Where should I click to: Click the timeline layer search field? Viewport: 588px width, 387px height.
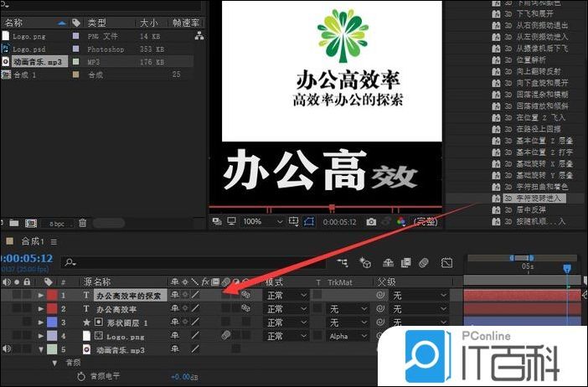tap(193, 262)
